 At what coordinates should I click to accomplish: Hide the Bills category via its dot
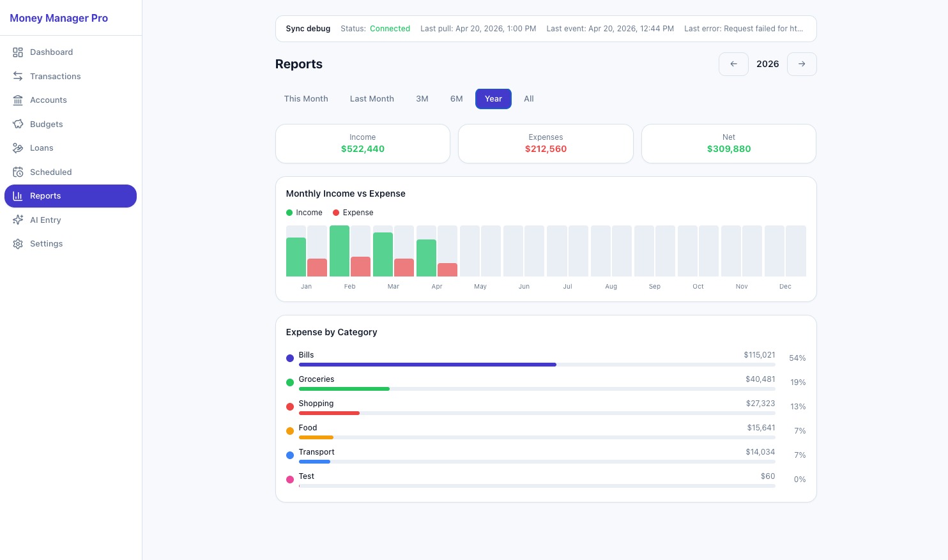pos(290,358)
